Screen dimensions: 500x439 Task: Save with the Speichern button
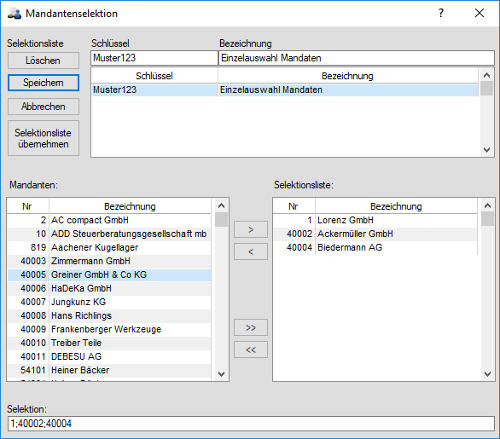(x=43, y=83)
